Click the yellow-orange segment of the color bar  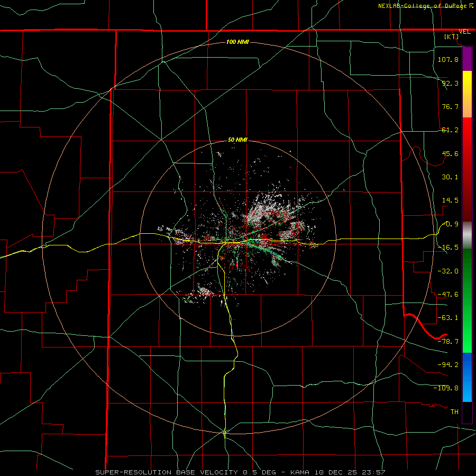coord(467,94)
